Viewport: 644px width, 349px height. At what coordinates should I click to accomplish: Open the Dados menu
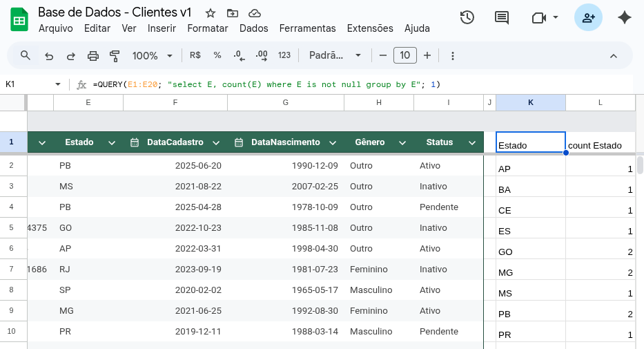[x=254, y=28]
